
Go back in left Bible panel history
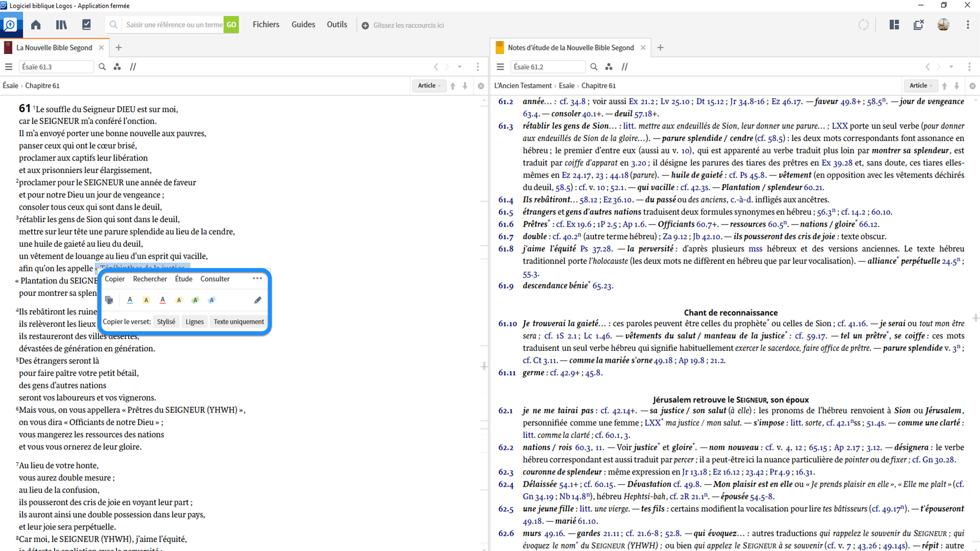(436, 67)
